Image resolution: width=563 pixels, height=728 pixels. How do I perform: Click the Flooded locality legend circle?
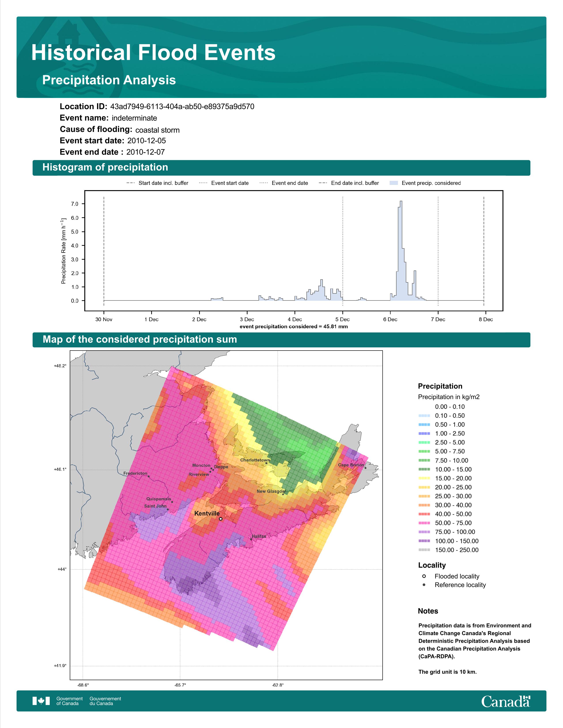424,576
